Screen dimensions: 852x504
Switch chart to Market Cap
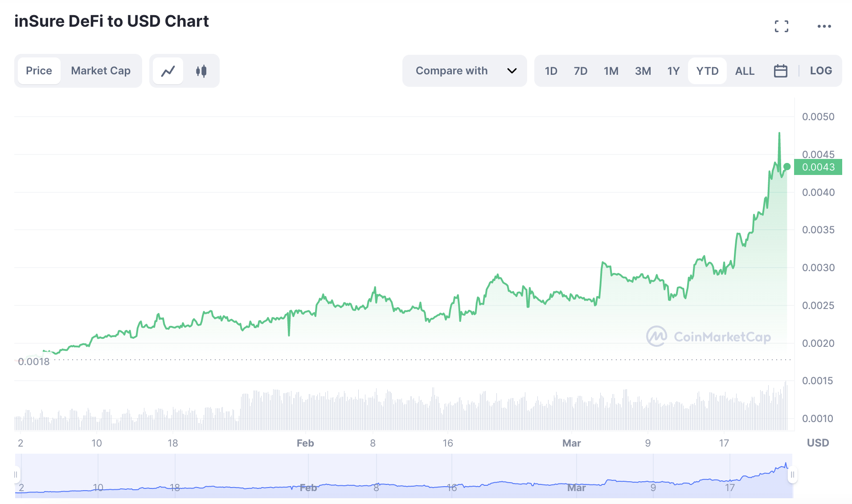pyautogui.click(x=101, y=71)
